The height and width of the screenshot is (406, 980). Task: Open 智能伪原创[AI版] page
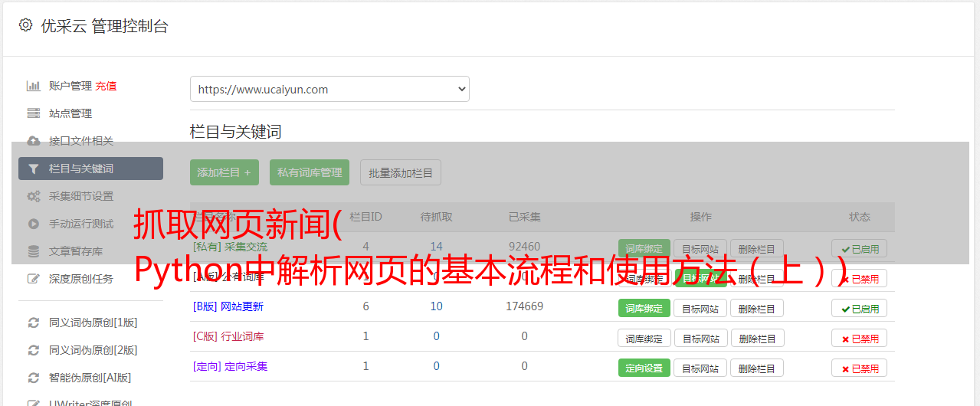(90, 378)
